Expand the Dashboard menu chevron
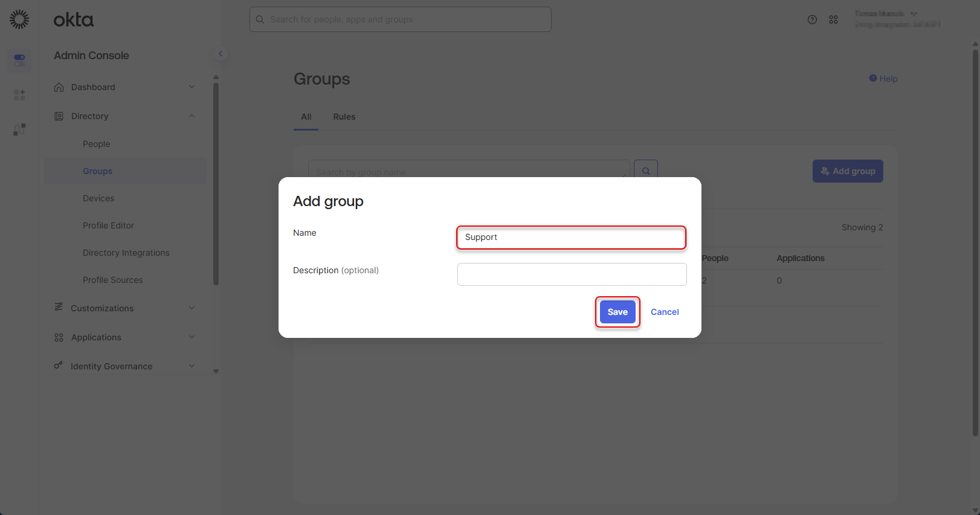 [x=192, y=87]
